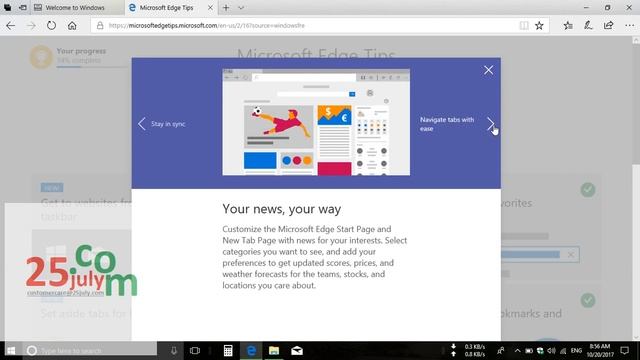Open the tabs you've set aside
This screenshot has height=360, width=640.
[7, 7]
